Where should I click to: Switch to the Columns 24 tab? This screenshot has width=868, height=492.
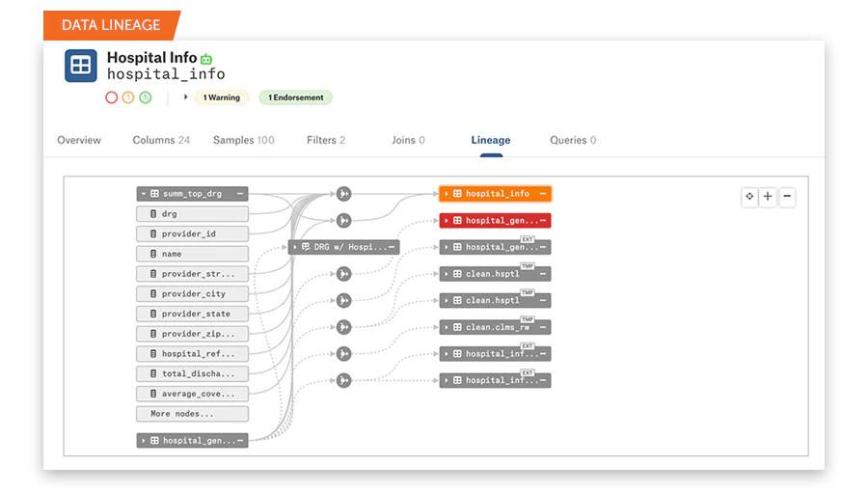[161, 140]
